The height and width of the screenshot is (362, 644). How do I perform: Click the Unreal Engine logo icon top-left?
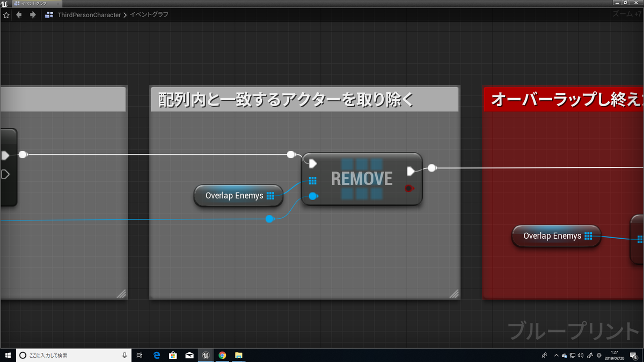[x=4, y=4]
